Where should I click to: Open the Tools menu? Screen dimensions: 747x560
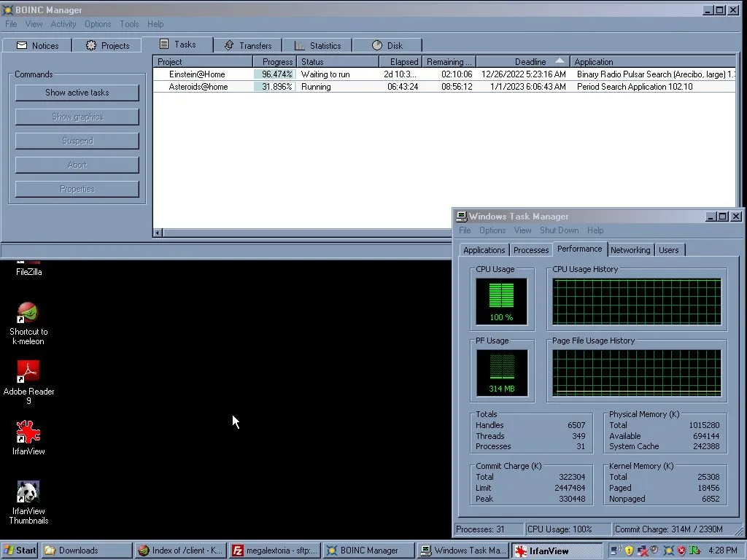129,24
